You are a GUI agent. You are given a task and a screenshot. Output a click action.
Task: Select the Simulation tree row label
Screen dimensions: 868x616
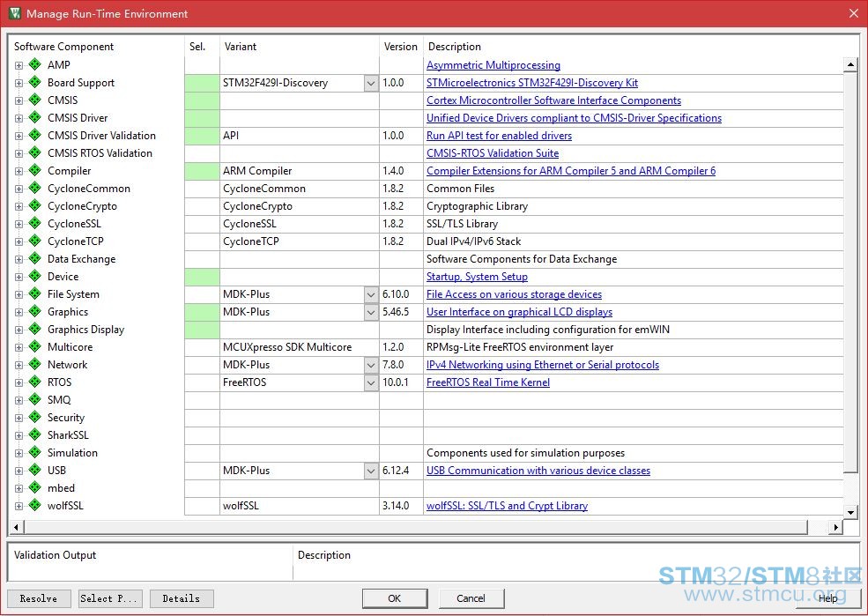tap(72, 453)
